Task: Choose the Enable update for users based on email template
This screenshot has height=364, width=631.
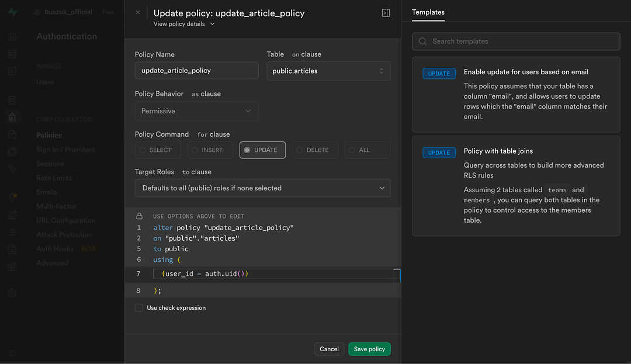Action: pos(516,95)
